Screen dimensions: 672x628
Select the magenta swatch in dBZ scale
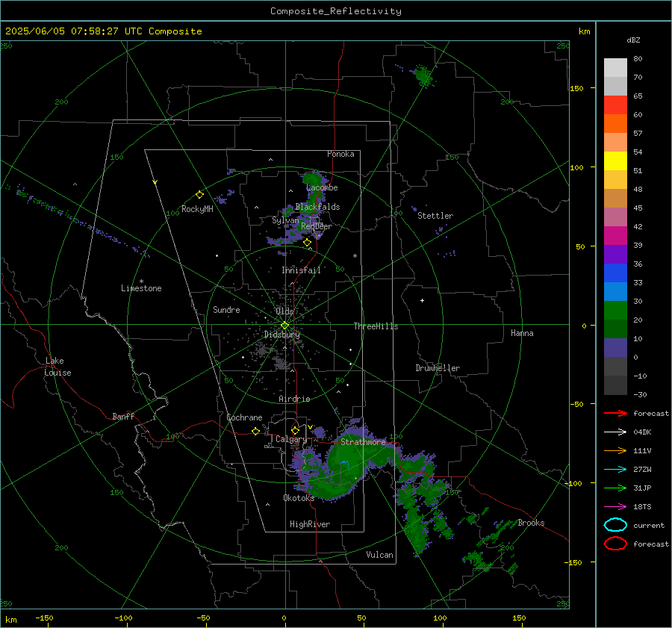615,235
